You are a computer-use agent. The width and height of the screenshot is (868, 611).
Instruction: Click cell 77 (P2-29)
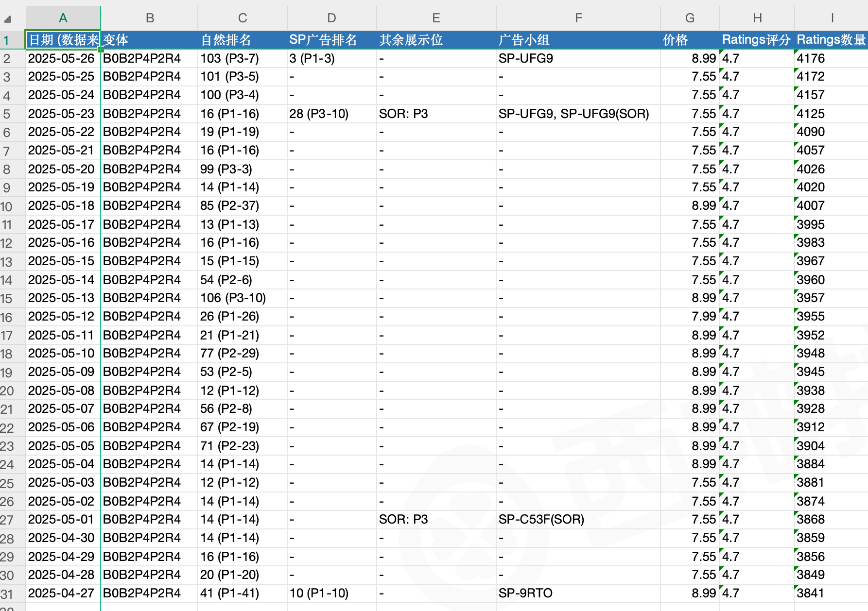243,354
